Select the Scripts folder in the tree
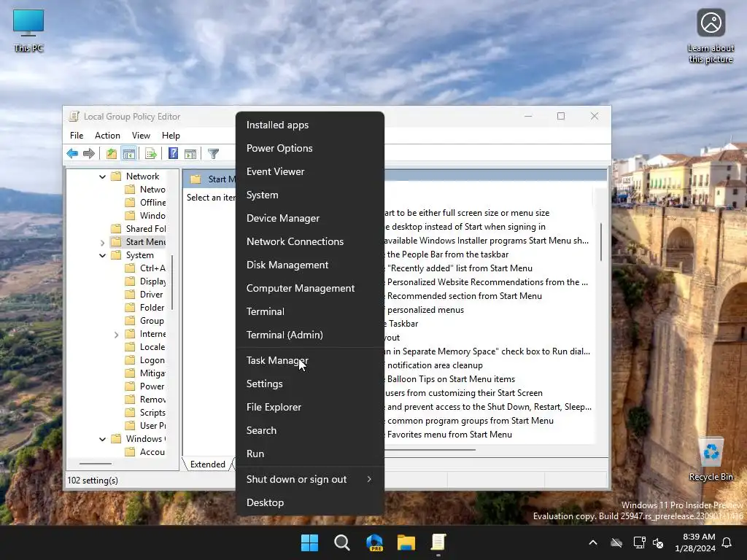Viewport: 747px width, 560px height. (145, 413)
